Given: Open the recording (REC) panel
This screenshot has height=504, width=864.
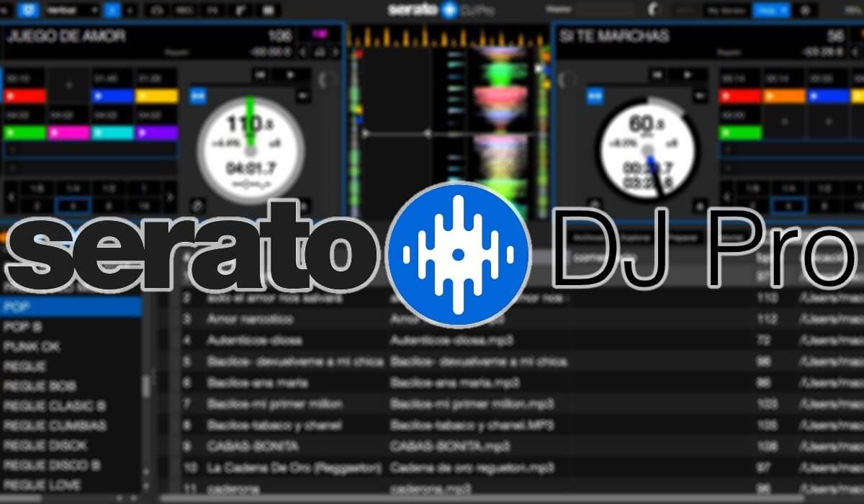Looking at the screenshot, I should [186, 9].
